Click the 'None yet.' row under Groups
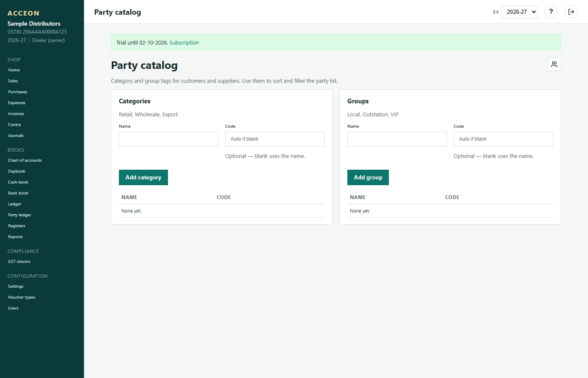Screen dimensions: 588x378 (x=450, y=211)
